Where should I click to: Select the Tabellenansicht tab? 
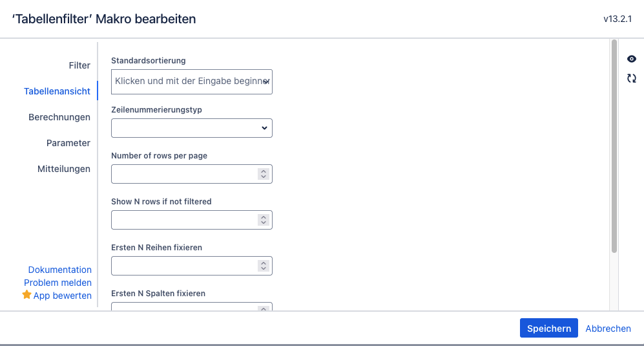click(x=57, y=91)
